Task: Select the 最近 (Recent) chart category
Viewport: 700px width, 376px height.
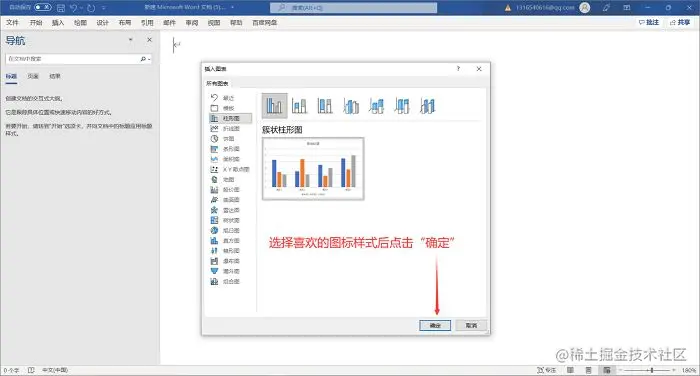Action: 230,98
